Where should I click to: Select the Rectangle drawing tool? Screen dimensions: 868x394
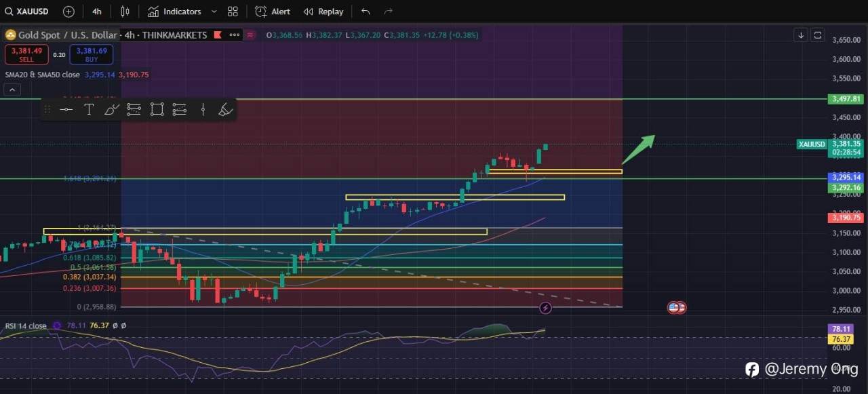(157, 109)
